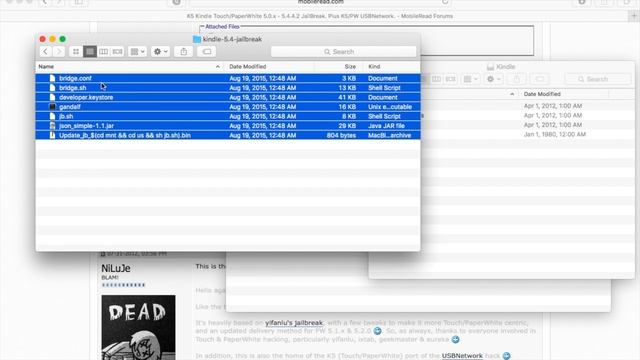
Task: Click the Safari address bar showing mobileread.com
Action: coord(320,2)
